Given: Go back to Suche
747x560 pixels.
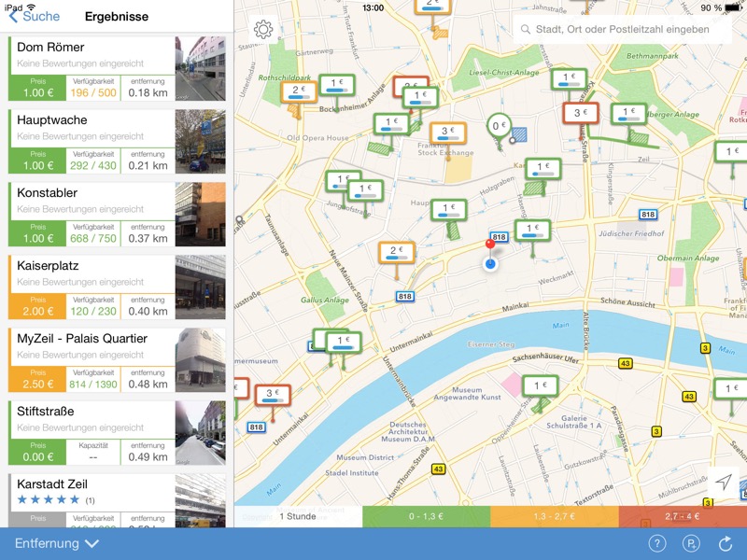Looking at the screenshot, I should click(35, 16).
